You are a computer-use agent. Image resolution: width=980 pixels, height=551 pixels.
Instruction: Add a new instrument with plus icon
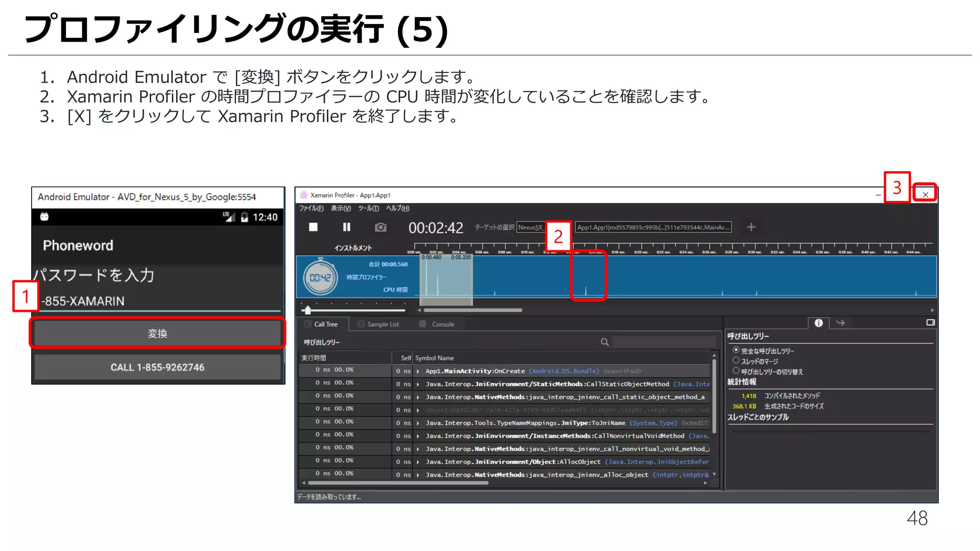tap(751, 227)
